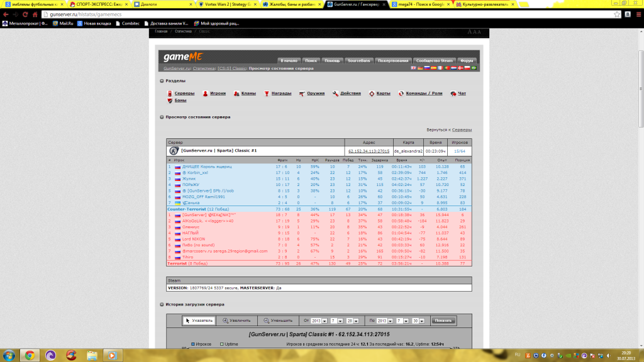The width and height of the screenshot is (644, 362).
Task: Toggle the Игроков series in chart legend
Action: coord(193,344)
